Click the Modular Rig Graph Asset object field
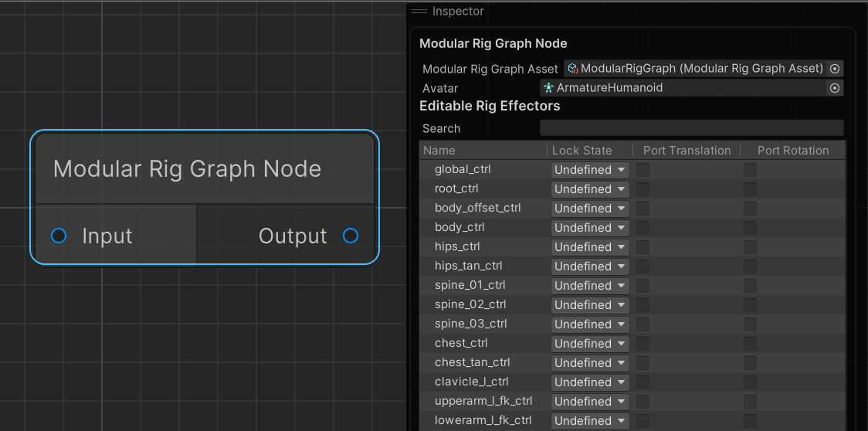Viewport: 868px width, 431px height. point(704,69)
